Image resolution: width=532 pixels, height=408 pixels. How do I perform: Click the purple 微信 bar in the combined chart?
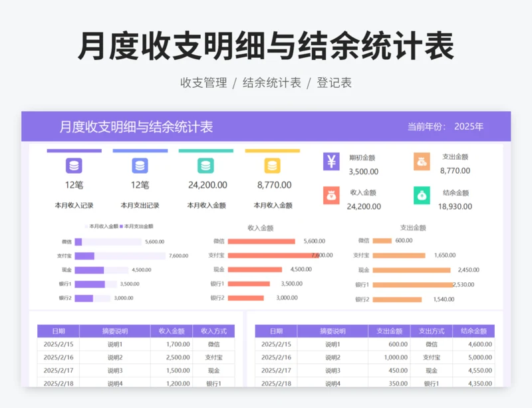78,242
